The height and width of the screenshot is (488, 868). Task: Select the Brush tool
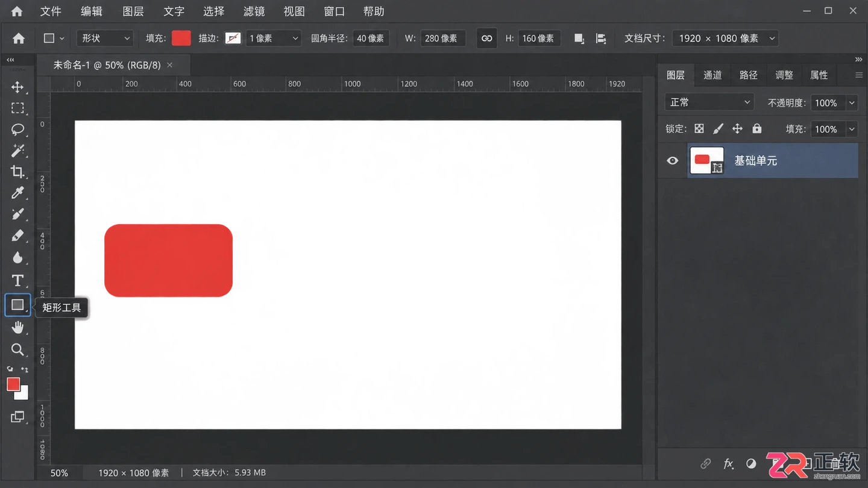[17, 214]
